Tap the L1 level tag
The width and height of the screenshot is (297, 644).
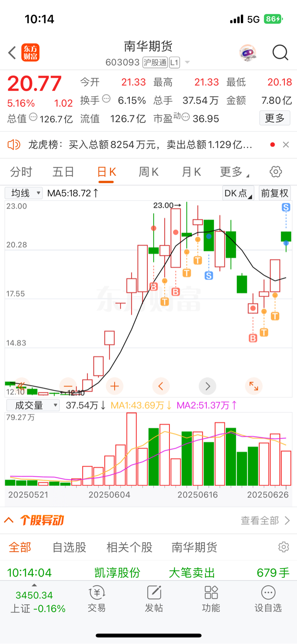click(174, 62)
